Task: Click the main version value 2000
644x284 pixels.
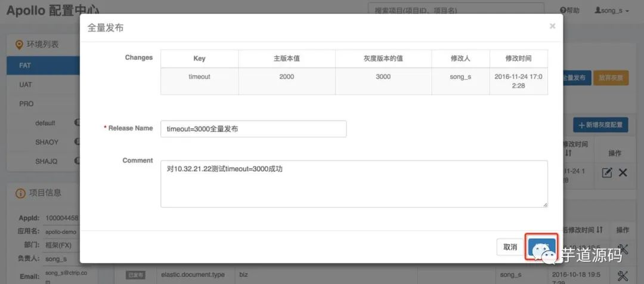Action: point(287,77)
